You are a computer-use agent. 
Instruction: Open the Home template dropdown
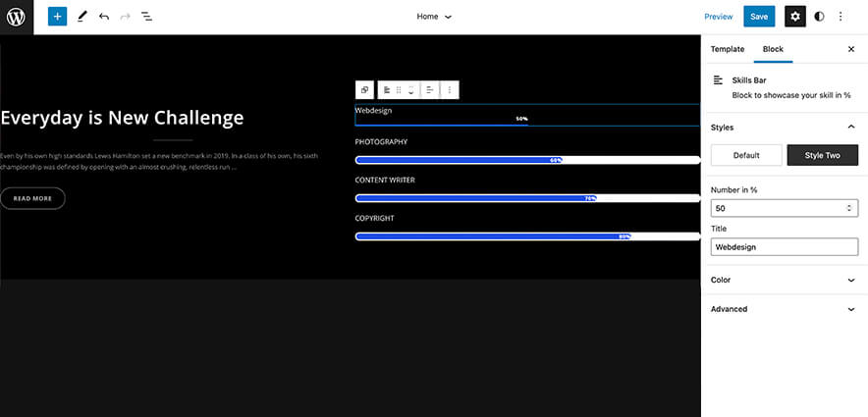click(434, 17)
